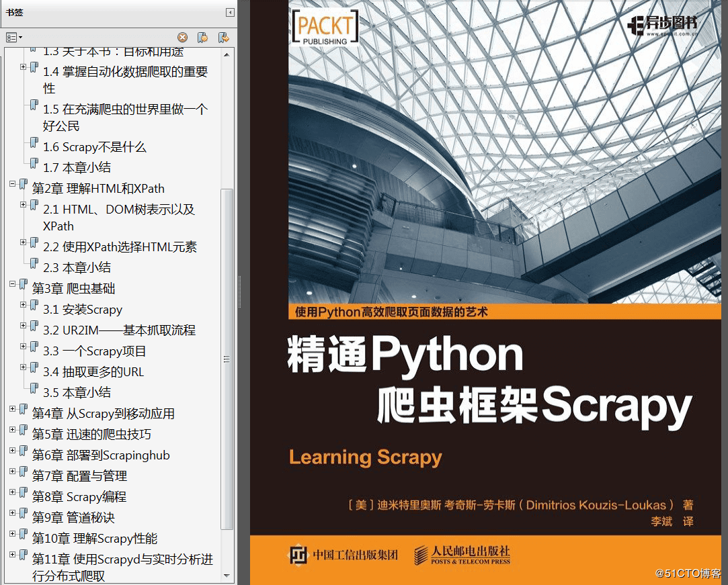728x585 pixels.
Task: Click the collapse panel arrow beside 书签 title
Action: tap(229, 11)
